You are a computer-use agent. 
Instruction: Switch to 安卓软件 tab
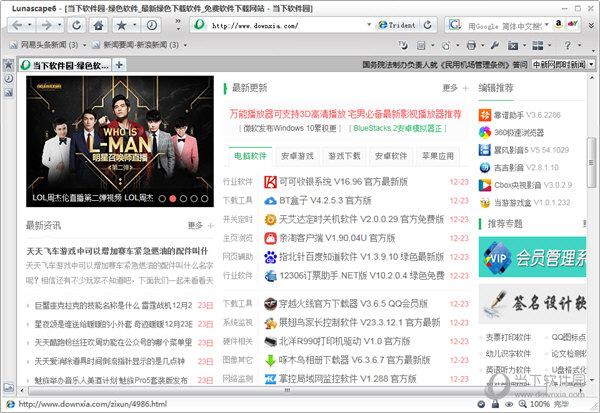pos(391,156)
